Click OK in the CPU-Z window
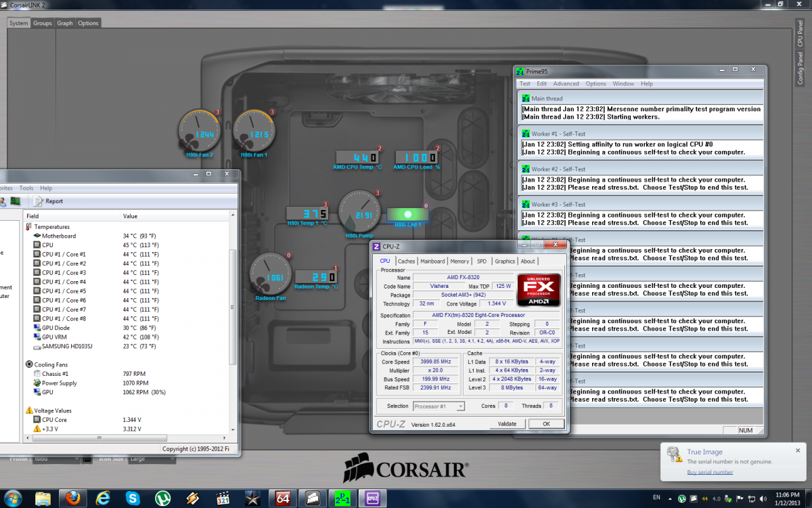 546,424
